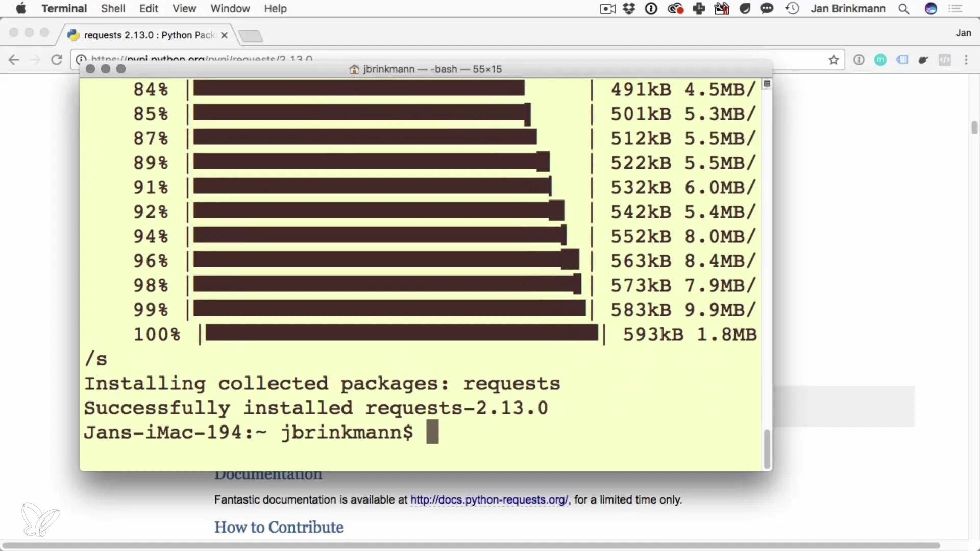
Task: Click the browser page vertical scrollbar thumb
Action: [x=974, y=128]
